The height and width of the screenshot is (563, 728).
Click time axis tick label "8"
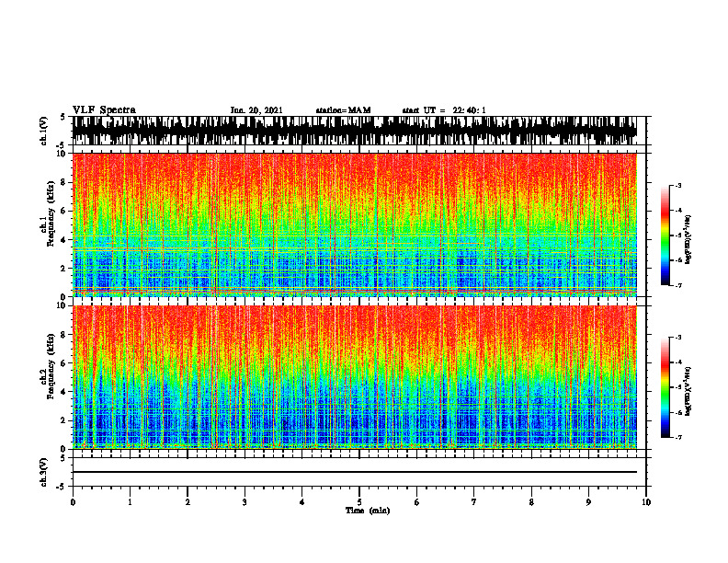point(531,502)
